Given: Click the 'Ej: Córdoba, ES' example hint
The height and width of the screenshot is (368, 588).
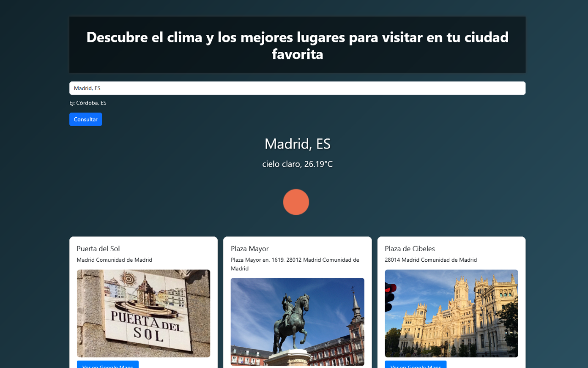Looking at the screenshot, I should [88, 103].
